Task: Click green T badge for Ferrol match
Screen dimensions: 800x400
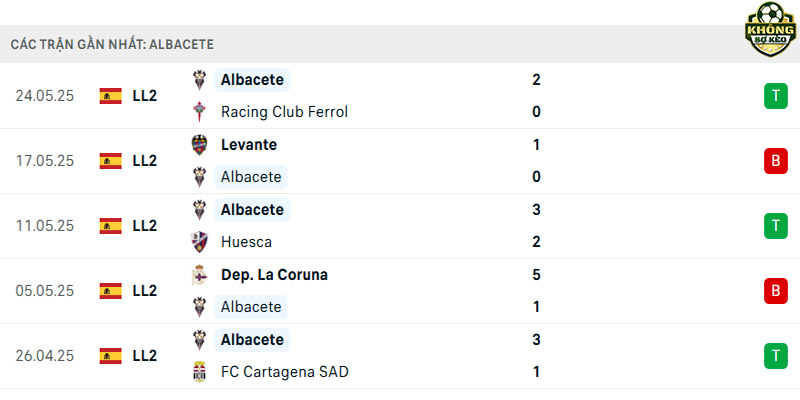Action: coord(776,96)
